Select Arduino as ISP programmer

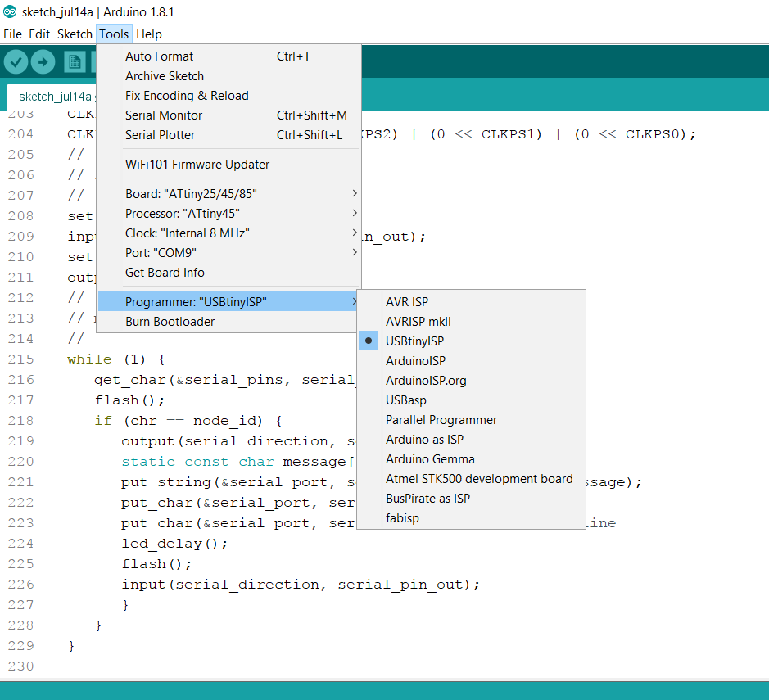[471, 439]
